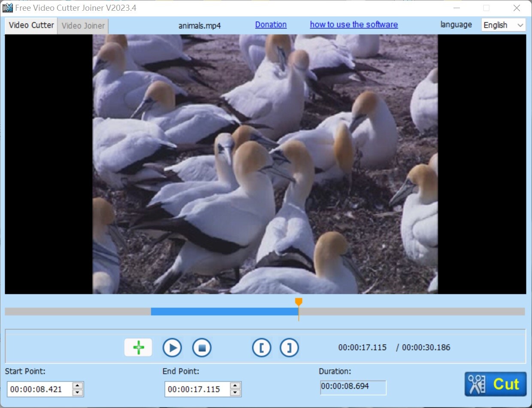The width and height of the screenshot is (532, 408).
Task: Select the Video Cutter tab
Action: click(x=31, y=25)
